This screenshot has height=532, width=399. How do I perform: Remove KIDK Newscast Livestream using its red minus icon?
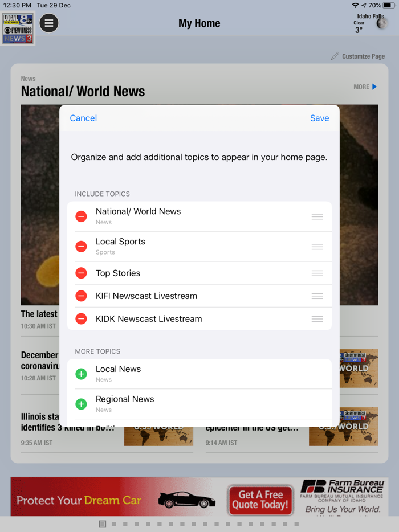(81, 318)
